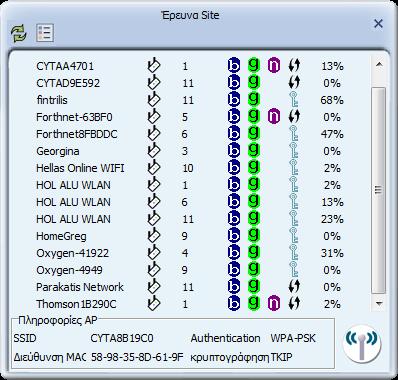
Task: Click the 802.11g icon for Georgina
Action: pos(254,151)
